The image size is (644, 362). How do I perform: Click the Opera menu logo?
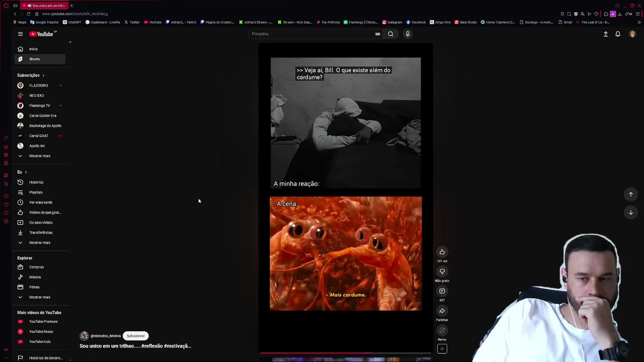click(6, 6)
